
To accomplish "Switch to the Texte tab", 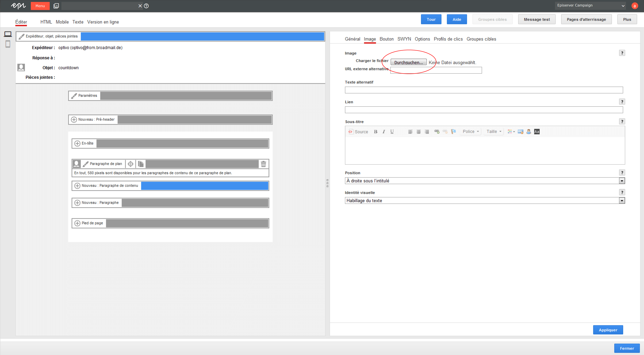I will point(78,22).
